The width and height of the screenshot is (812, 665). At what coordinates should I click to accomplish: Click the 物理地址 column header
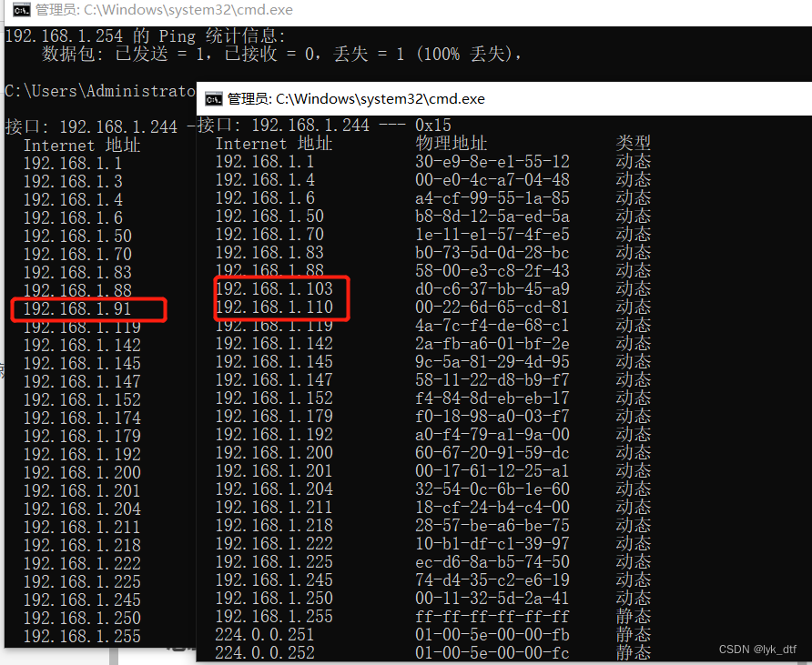[451, 144]
